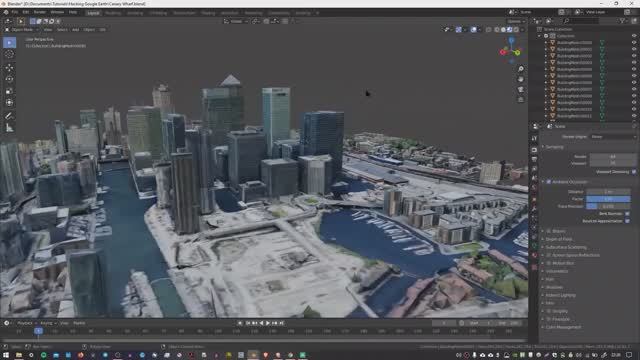The image size is (640, 360).
Task: Click the timeline play button
Action: (268, 323)
